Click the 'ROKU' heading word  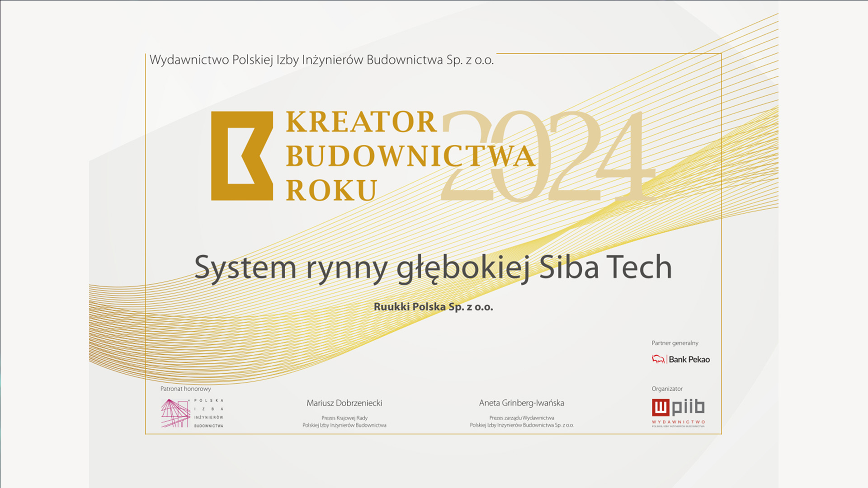[331, 190]
